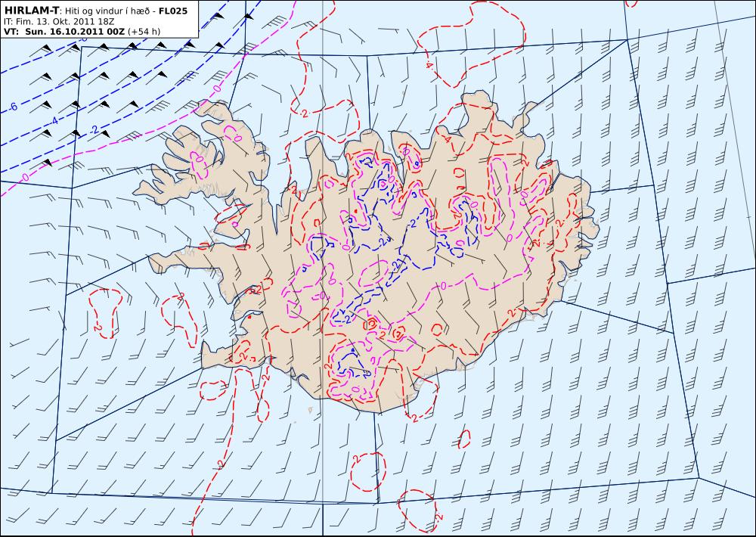Click the magenta 0 label at the left map edge
The height and width of the screenshot is (537, 756).
point(26,177)
